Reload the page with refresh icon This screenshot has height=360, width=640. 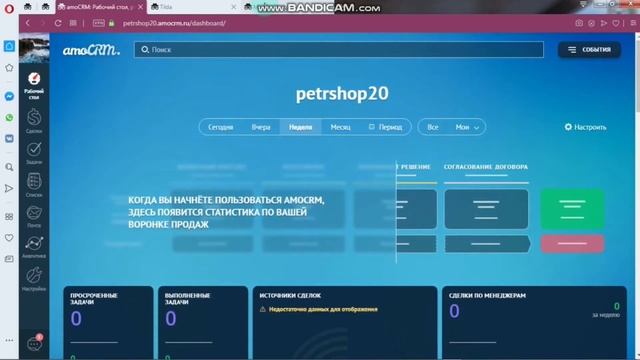pyautogui.click(x=58, y=23)
